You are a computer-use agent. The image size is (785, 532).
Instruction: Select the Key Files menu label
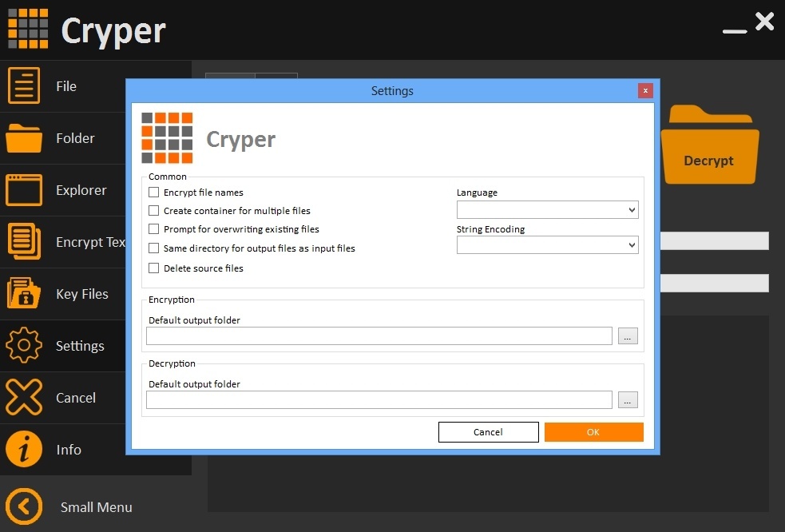tap(82, 294)
